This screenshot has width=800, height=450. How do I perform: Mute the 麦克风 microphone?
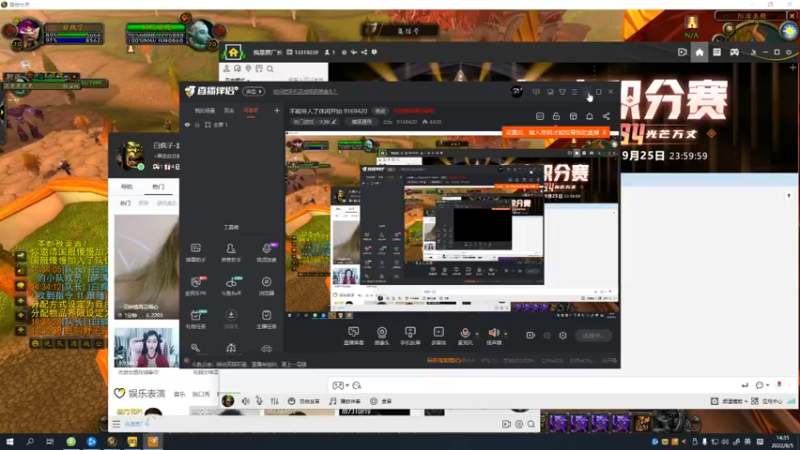465,336
